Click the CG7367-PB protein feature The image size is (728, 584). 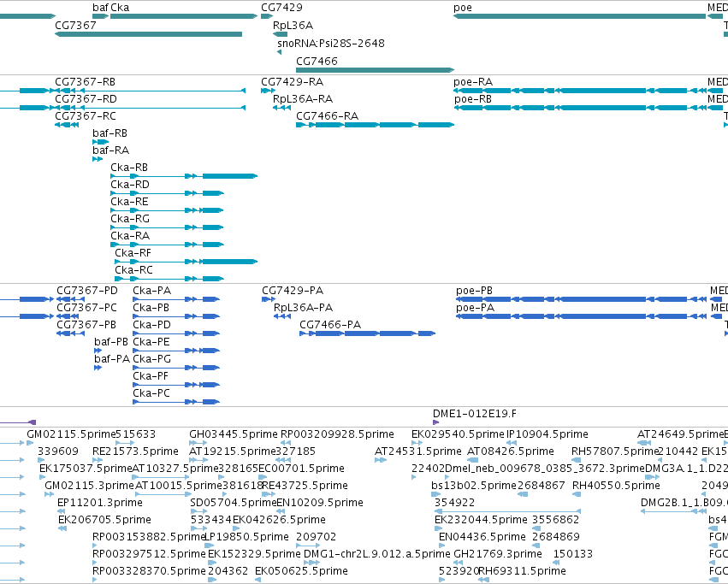(70, 333)
